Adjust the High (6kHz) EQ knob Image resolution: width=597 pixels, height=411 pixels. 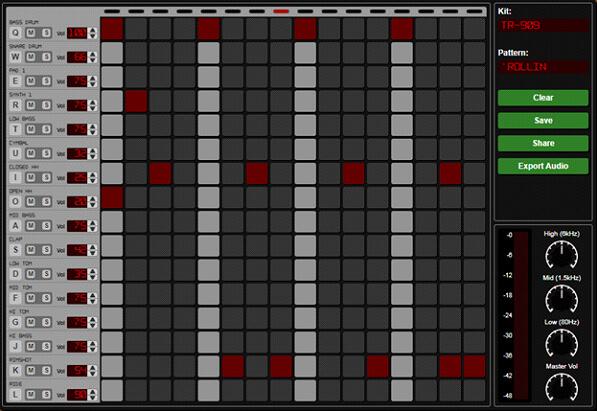tap(562, 256)
